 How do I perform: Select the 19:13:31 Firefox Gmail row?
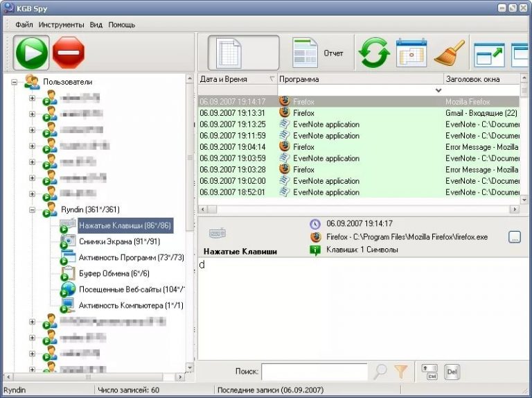(359, 113)
